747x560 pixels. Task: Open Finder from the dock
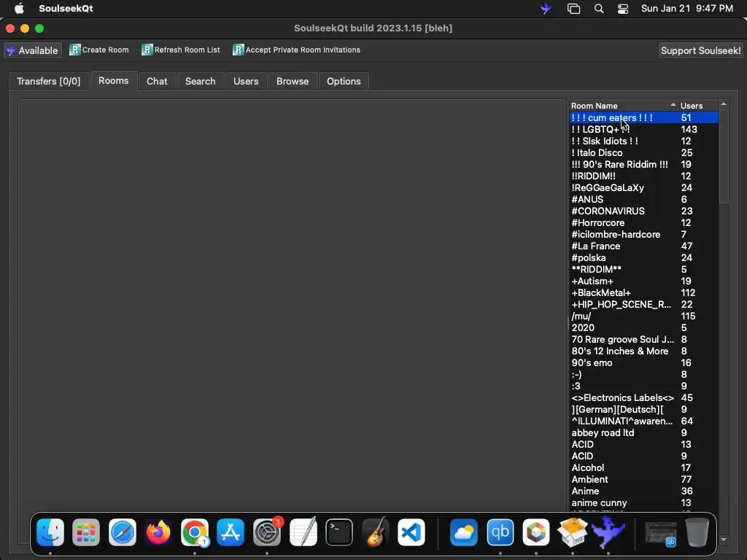pyautogui.click(x=50, y=532)
